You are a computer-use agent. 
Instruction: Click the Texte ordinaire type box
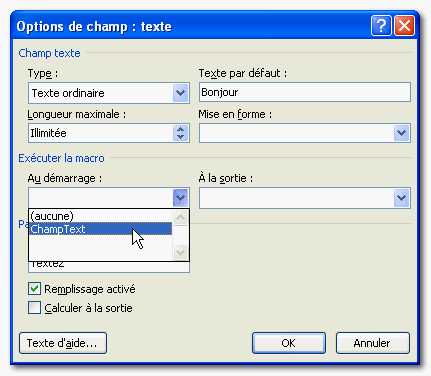click(x=101, y=93)
